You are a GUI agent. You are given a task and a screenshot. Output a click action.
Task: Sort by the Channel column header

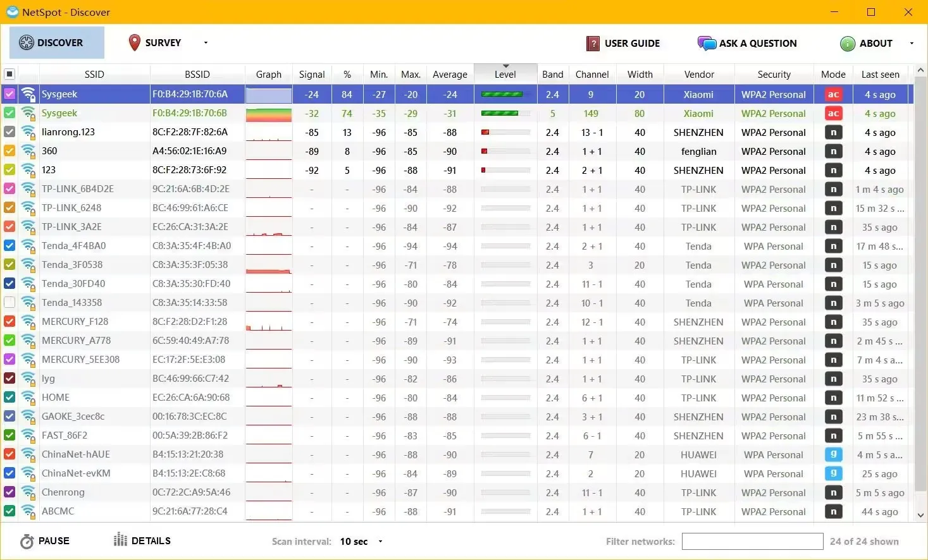(x=592, y=74)
